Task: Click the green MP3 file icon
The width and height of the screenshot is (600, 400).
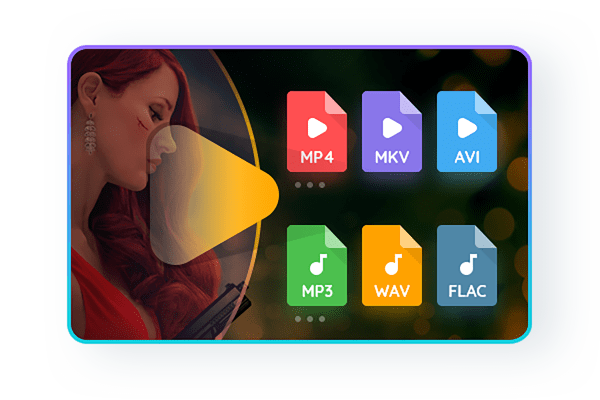Action: [x=317, y=266]
